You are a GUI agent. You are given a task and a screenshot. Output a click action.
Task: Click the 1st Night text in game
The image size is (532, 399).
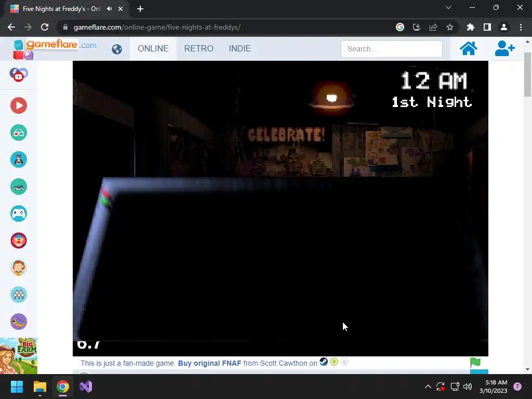432,102
